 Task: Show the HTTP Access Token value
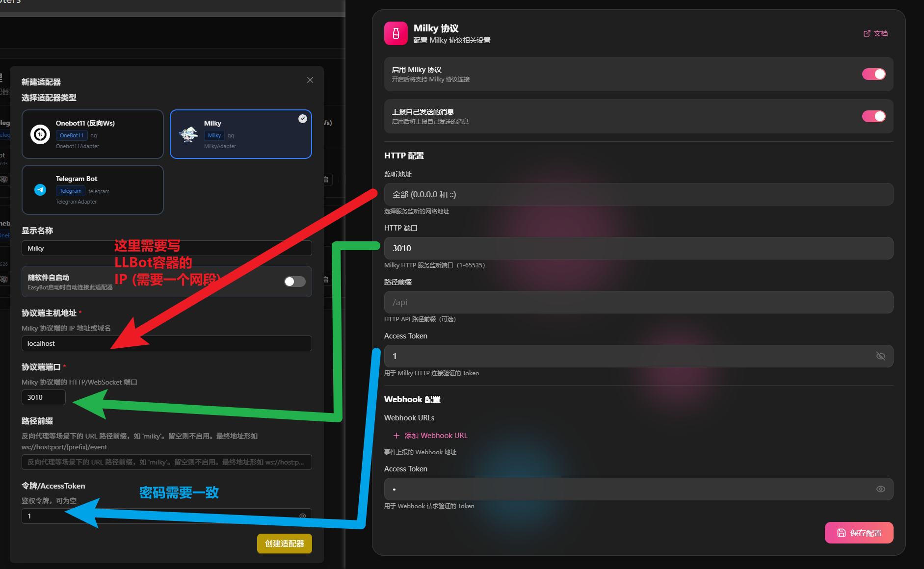[881, 356]
